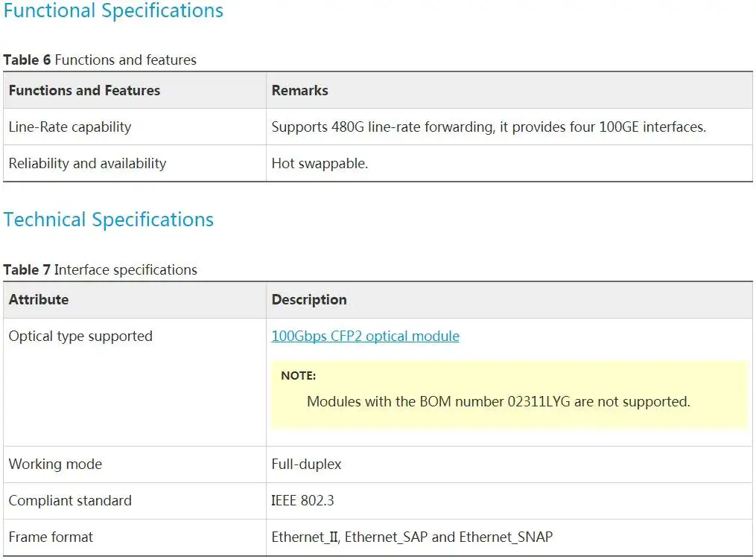This screenshot has width=756, height=559.
Task: Click the Technical Specifications heading
Action: 109,220
